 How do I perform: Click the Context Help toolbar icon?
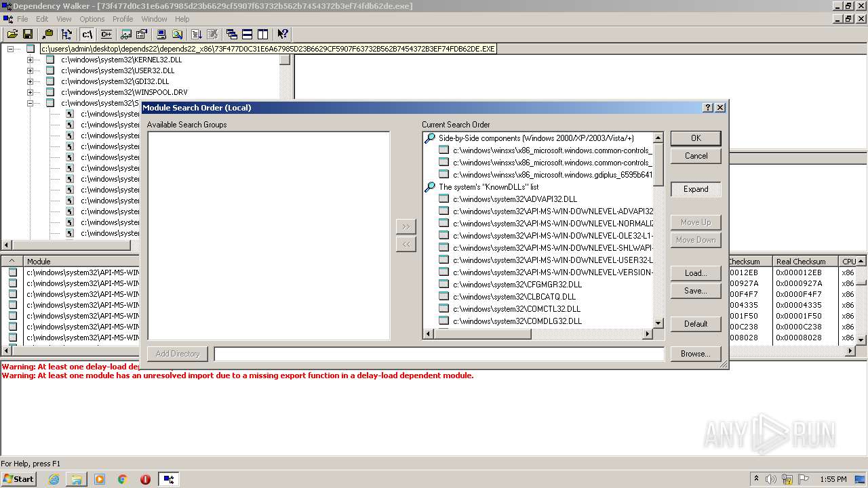click(x=283, y=34)
